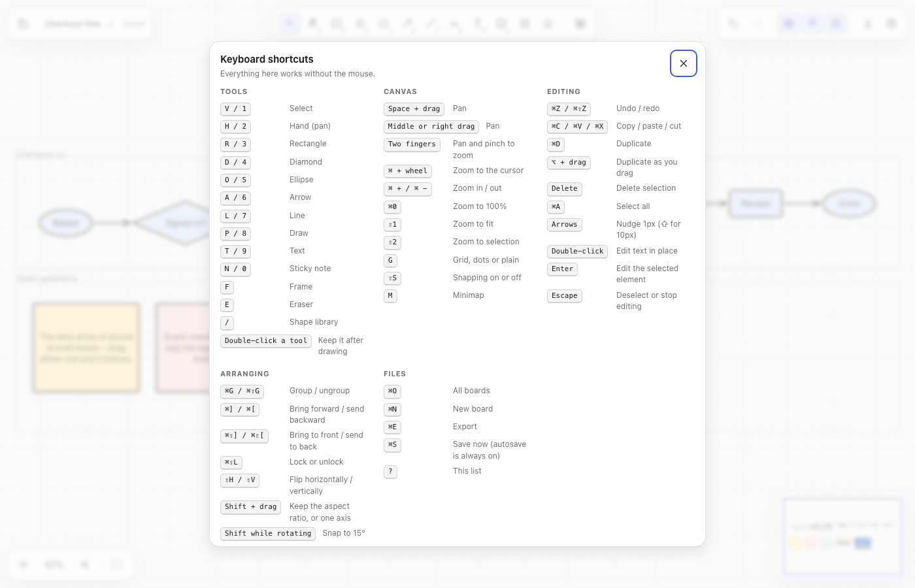Click the 'Delete' key label

tap(564, 189)
